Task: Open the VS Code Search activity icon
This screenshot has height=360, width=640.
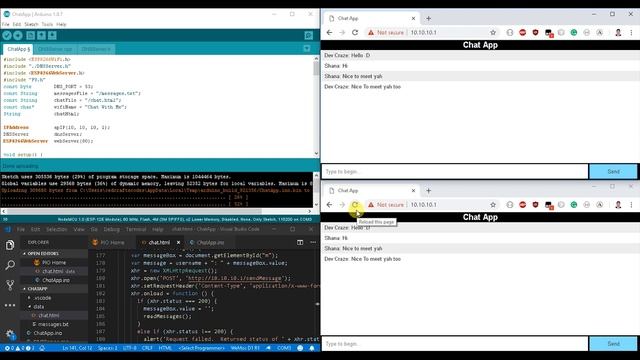Action: 10,265
